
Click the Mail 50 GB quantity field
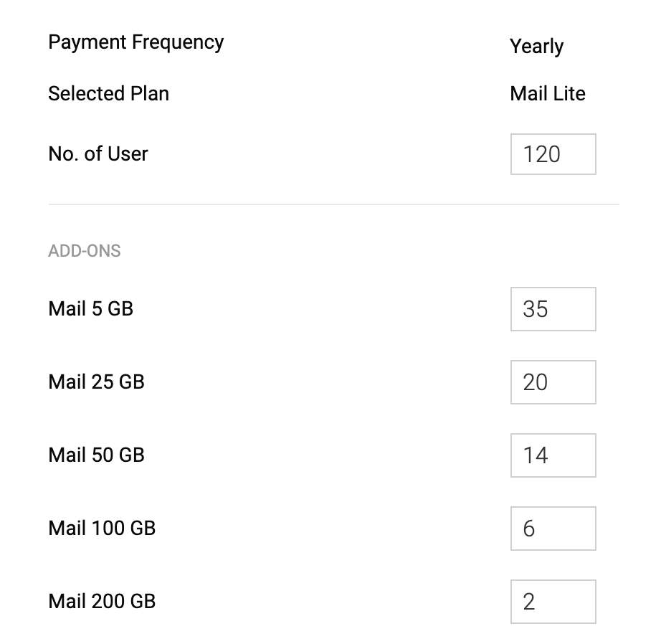(x=553, y=455)
